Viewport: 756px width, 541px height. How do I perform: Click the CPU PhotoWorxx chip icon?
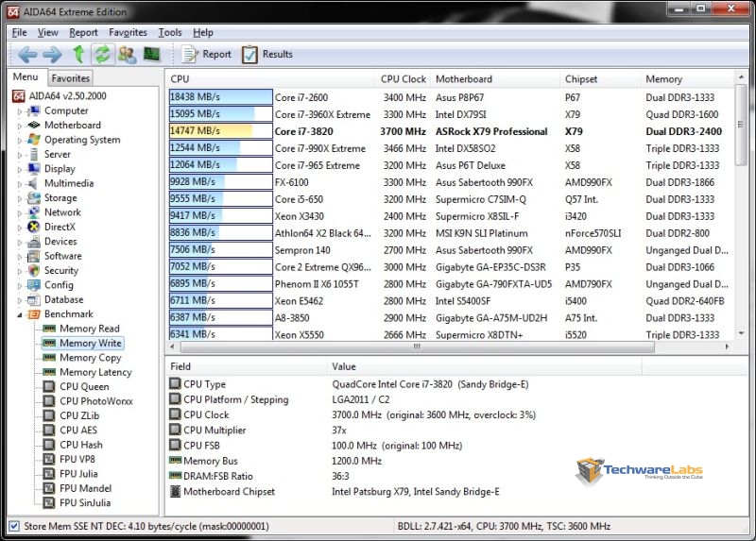click(49, 401)
